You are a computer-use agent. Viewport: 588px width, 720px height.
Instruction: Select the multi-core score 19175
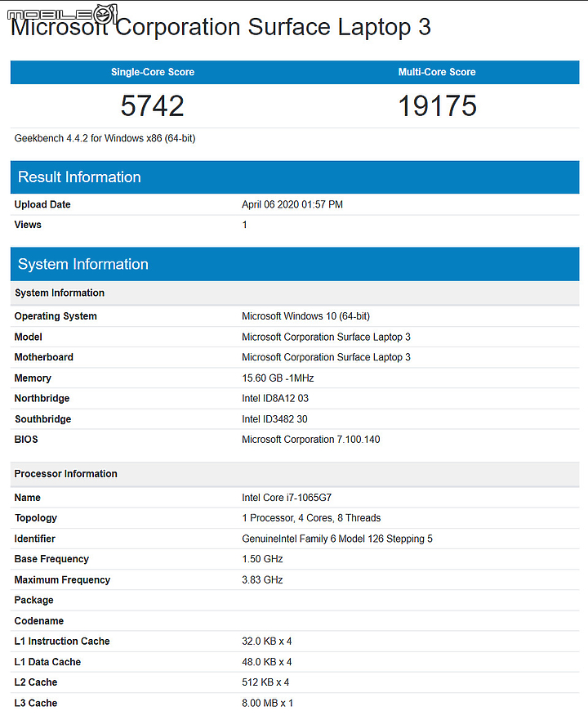[x=437, y=105]
